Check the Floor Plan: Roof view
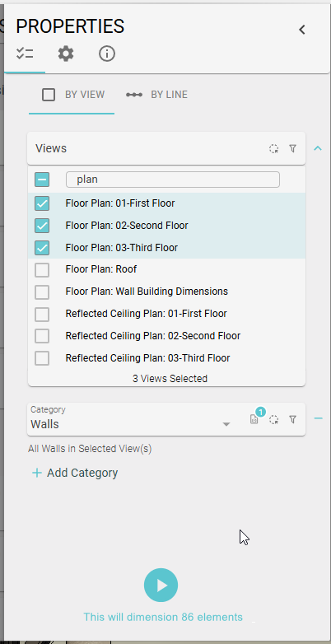 (42, 270)
